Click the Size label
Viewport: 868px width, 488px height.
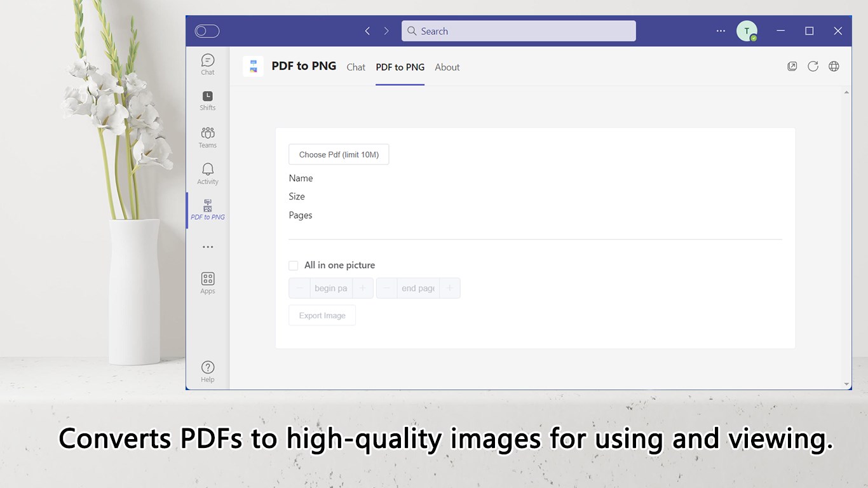[x=297, y=197]
